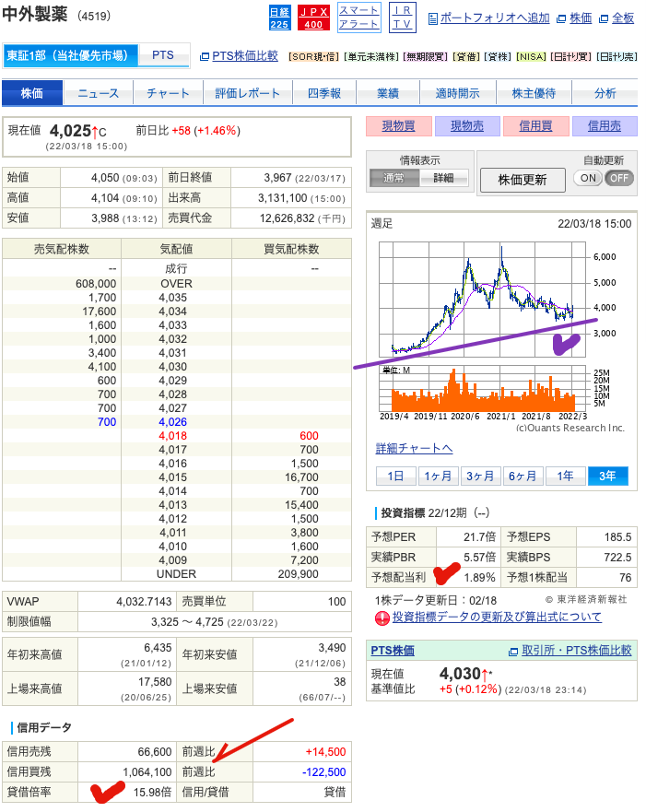
Task: Click the 信用買残 value 1,064,100
Action: coord(147,772)
